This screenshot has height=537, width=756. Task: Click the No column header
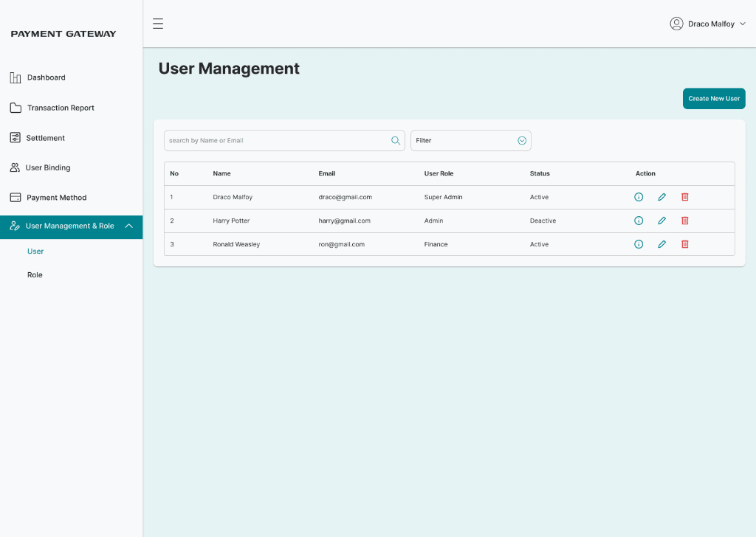pos(174,173)
